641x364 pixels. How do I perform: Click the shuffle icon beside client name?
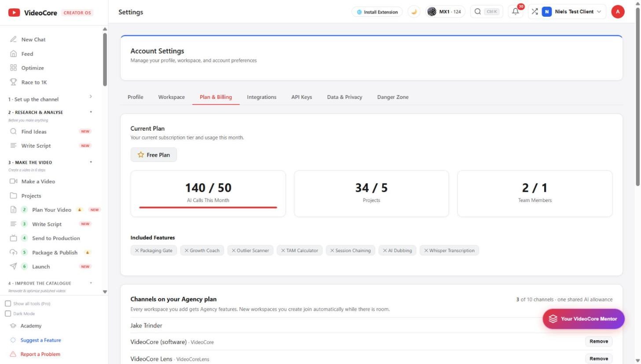(534, 12)
